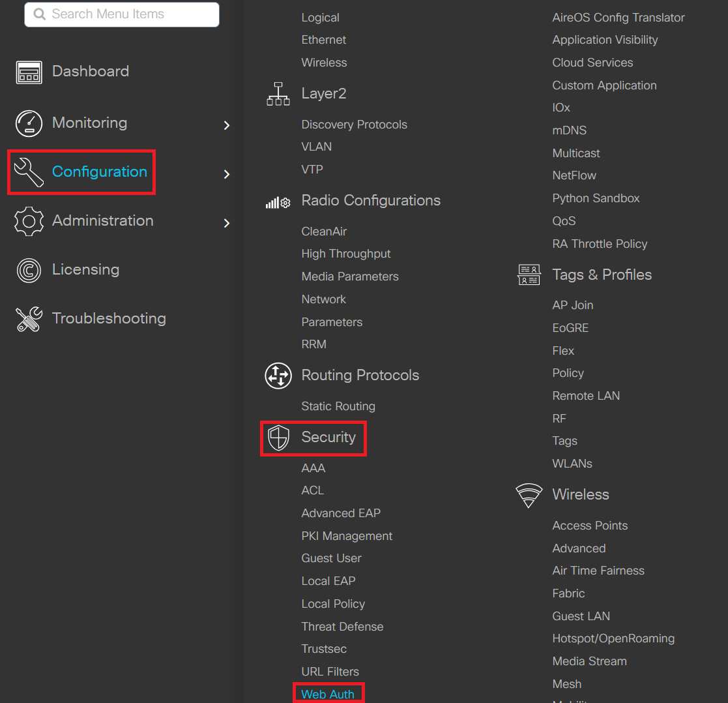Click the Routing Protocols arrows icon
The image size is (728, 703).
tap(278, 376)
